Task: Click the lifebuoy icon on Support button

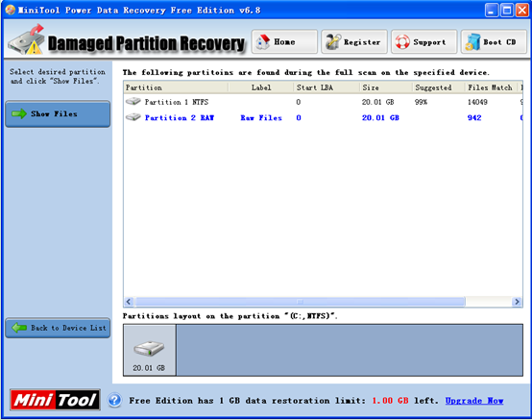Action: 402,42
